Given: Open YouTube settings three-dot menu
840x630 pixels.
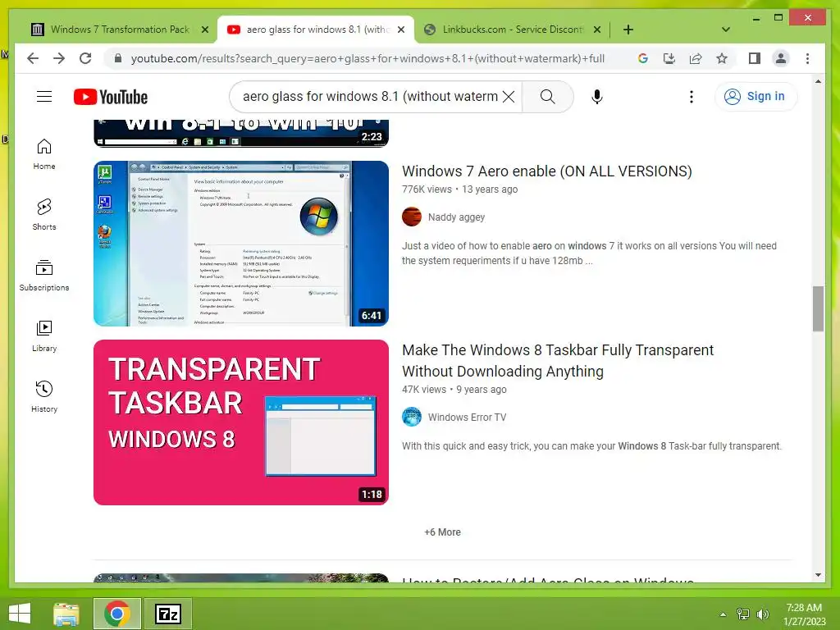Looking at the screenshot, I should point(691,97).
